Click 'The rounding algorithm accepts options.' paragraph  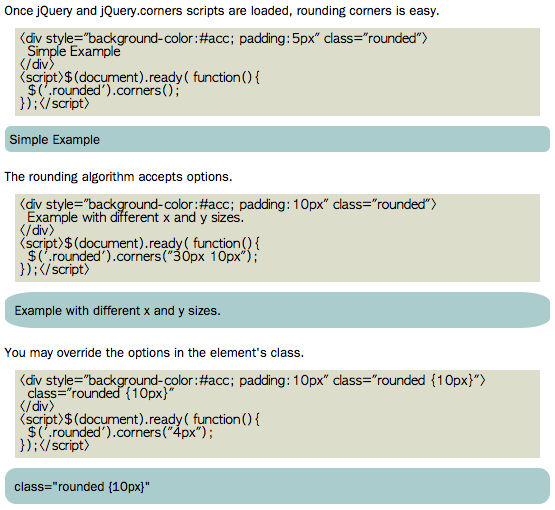tap(118, 177)
